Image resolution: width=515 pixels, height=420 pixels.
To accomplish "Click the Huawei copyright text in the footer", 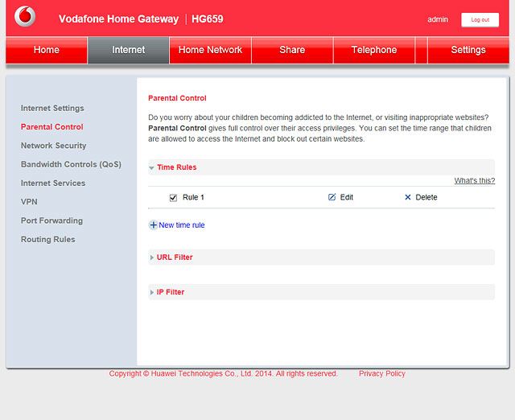I will pos(224,373).
